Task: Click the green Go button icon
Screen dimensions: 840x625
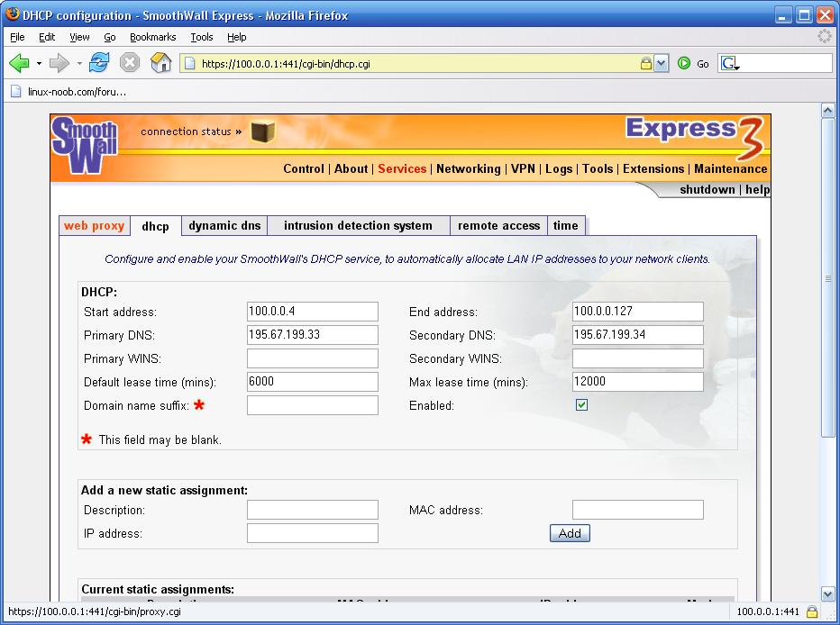Action: [x=683, y=64]
